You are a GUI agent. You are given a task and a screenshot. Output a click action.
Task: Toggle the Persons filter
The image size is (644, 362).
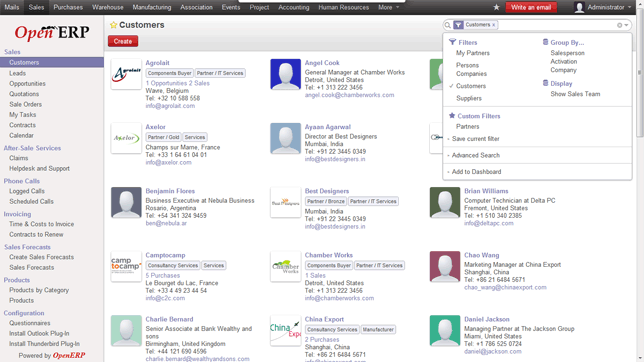(467, 65)
